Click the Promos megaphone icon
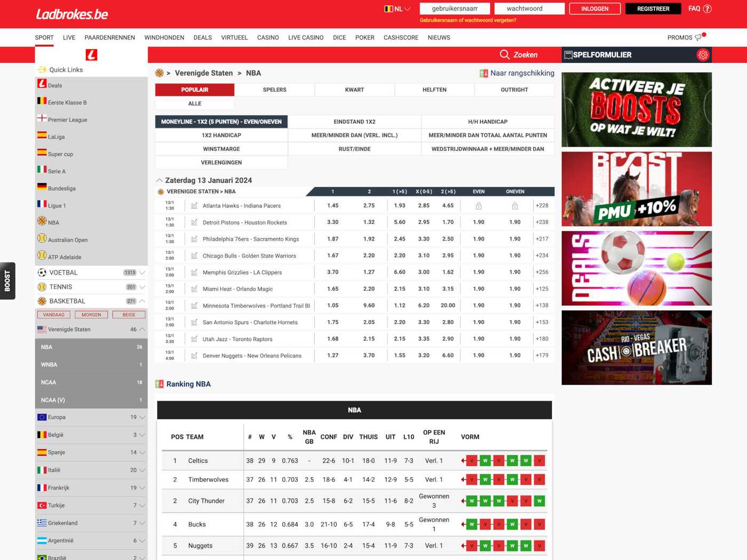The height and width of the screenshot is (560, 747). pyautogui.click(x=699, y=37)
